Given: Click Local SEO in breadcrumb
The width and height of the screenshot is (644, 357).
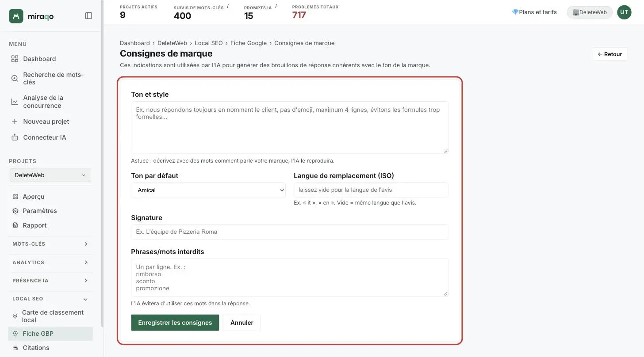Looking at the screenshot, I should pos(209,43).
